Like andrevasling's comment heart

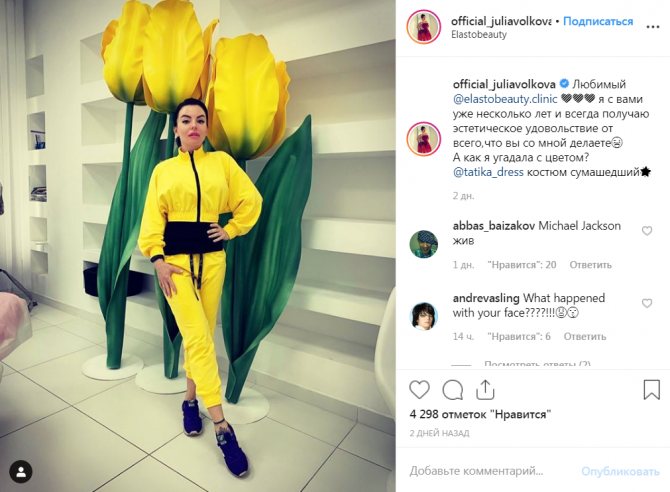click(x=647, y=303)
